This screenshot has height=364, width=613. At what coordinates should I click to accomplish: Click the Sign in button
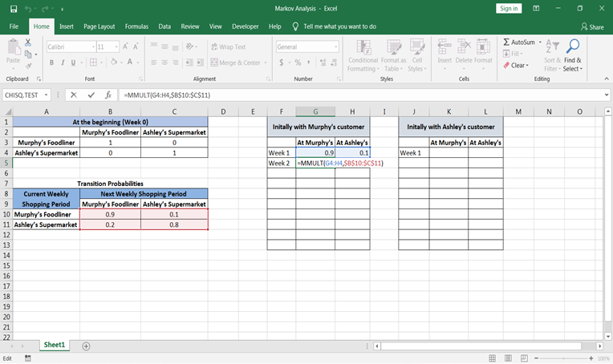[509, 9]
